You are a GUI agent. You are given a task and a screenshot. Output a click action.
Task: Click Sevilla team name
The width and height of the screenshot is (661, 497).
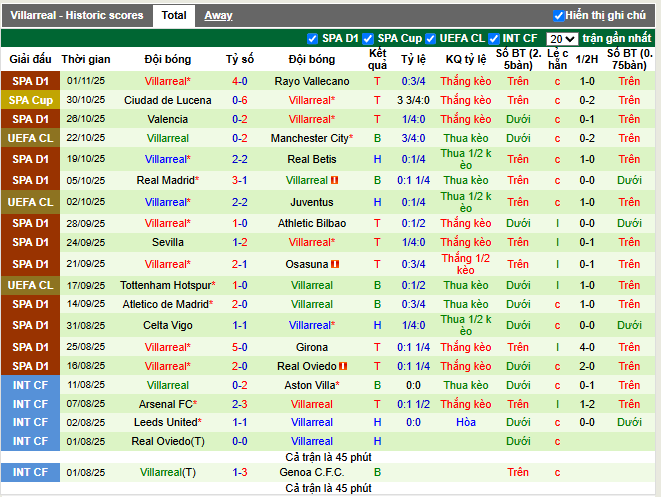click(167, 242)
